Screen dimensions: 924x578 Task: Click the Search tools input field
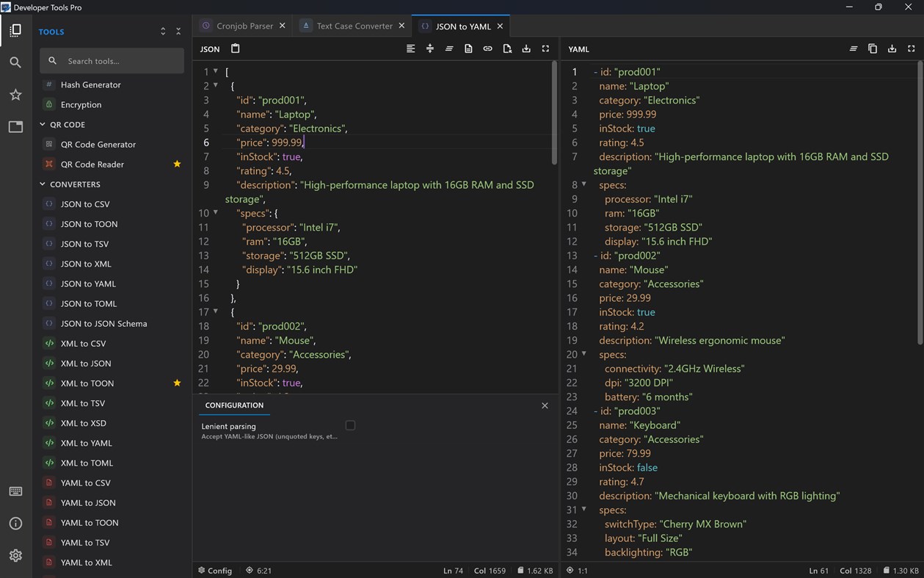click(112, 61)
